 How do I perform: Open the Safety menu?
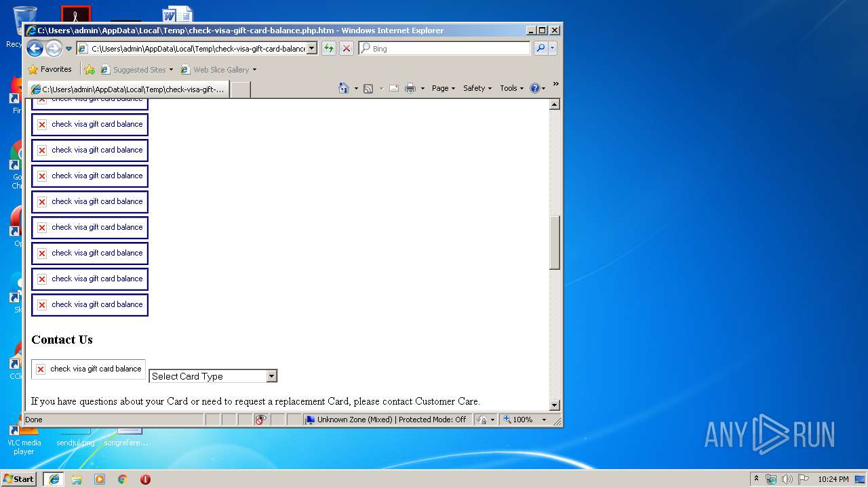477,88
